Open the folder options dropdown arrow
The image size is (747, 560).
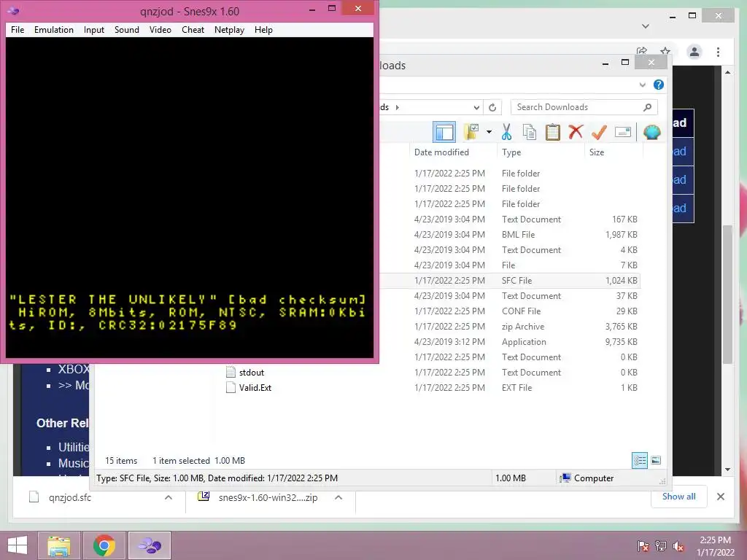(x=489, y=132)
